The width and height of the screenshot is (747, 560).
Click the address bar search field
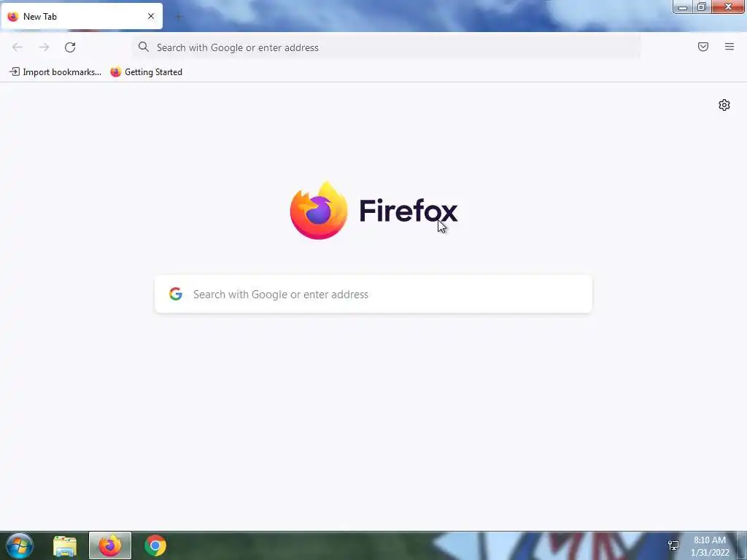coord(387,47)
